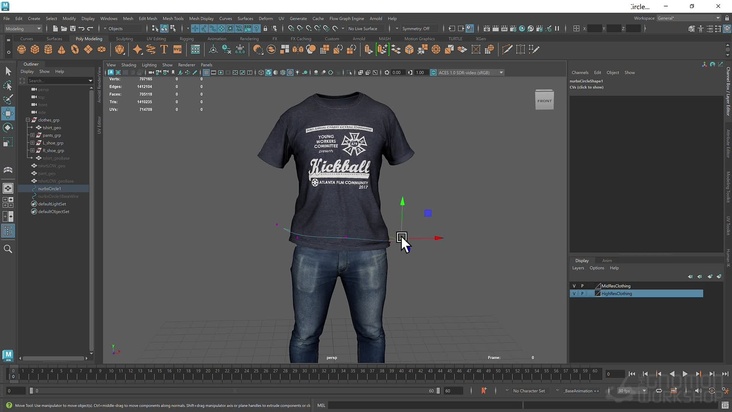Open the viewport Shading menu

point(128,65)
